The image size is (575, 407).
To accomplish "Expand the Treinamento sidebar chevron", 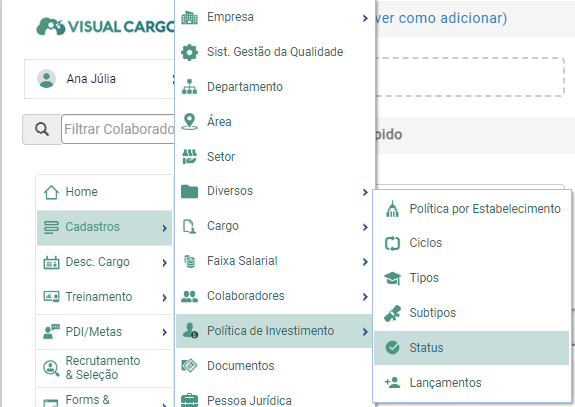I will tap(165, 297).
